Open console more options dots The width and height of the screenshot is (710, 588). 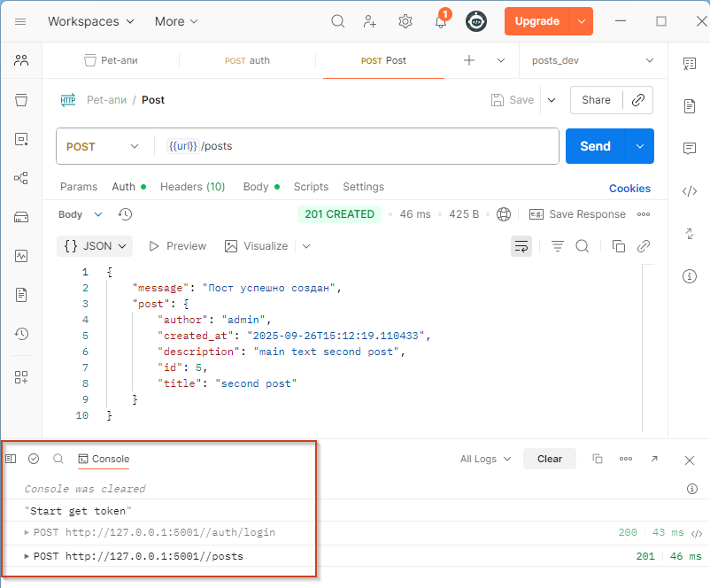tap(626, 459)
